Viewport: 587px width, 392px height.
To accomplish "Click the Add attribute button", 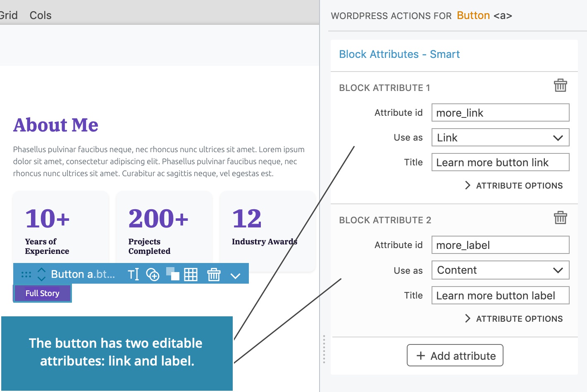I will [x=455, y=355].
